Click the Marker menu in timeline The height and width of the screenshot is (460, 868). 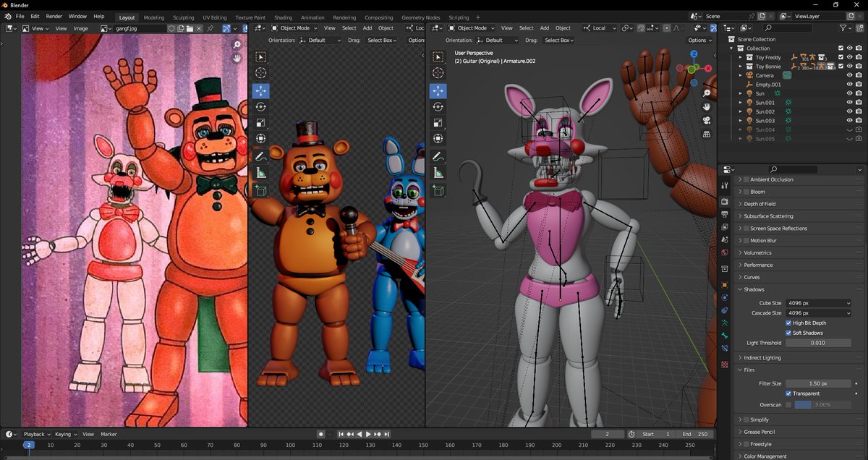coord(109,434)
